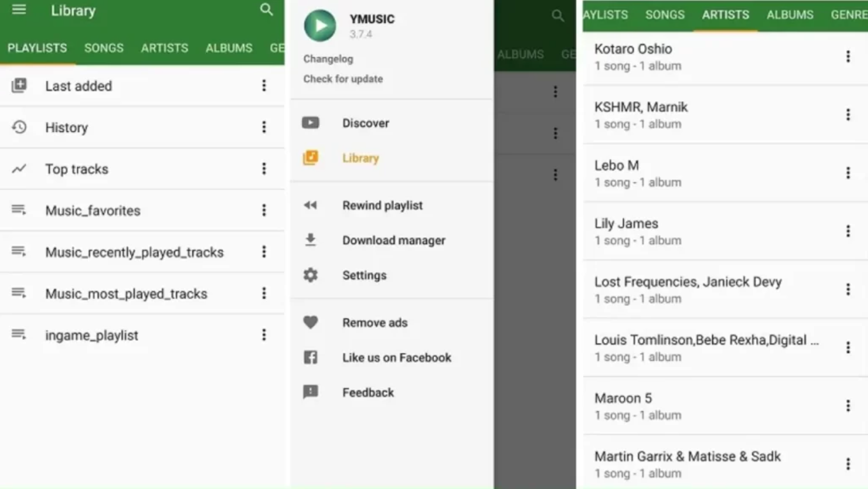Image resolution: width=868 pixels, height=489 pixels.
Task: Open Settings label in drawer
Action: click(x=364, y=275)
